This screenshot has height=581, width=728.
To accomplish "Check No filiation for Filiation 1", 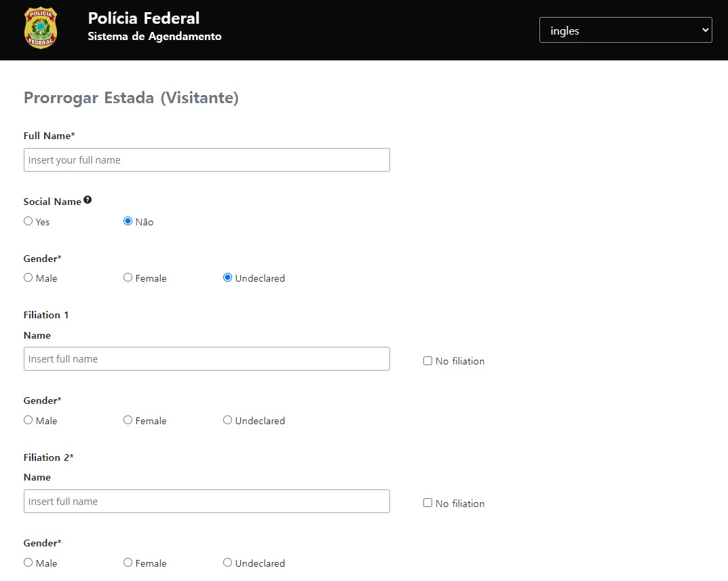I will [427, 361].
